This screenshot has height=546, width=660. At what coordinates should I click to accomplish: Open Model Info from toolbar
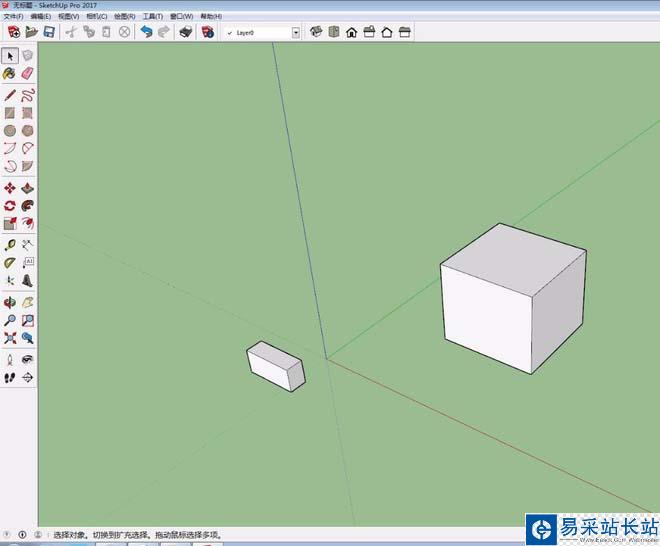[208, 32]
